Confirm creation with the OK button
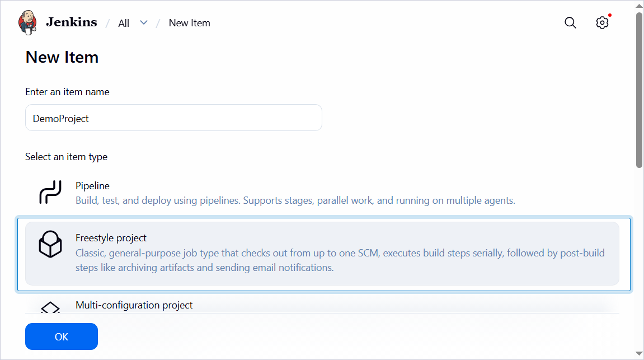This screenshot has height=360, width=644. [x=62, y=336]
